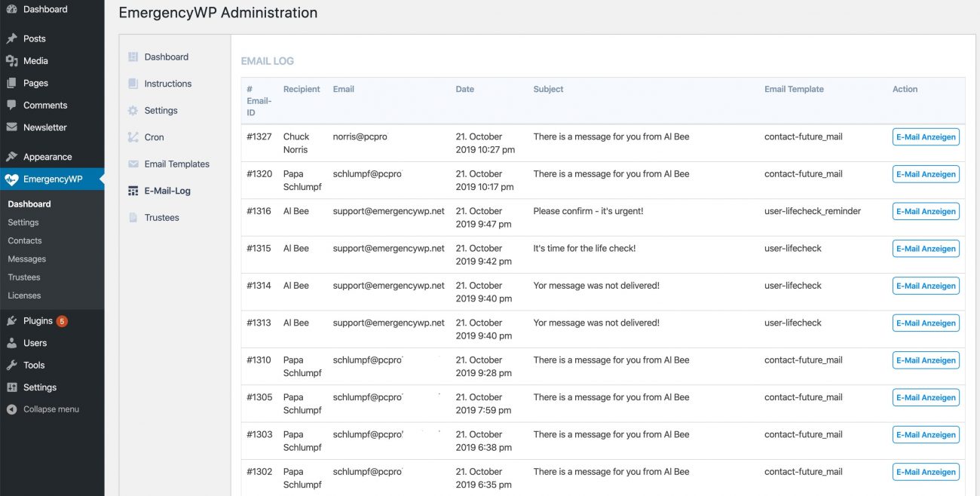Open Users in the admin menu
This screenshot has width=980, height=496.
[52, 343]
